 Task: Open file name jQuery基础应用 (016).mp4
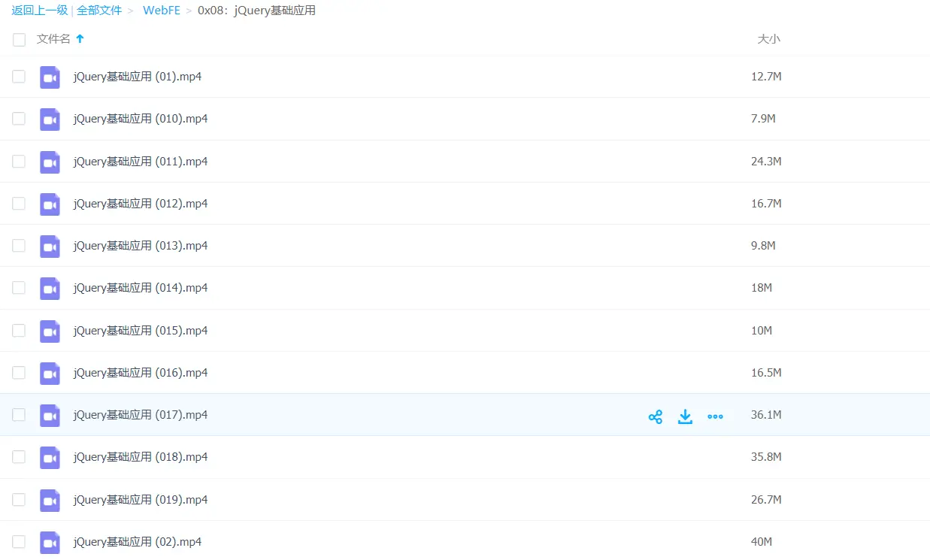141,373
